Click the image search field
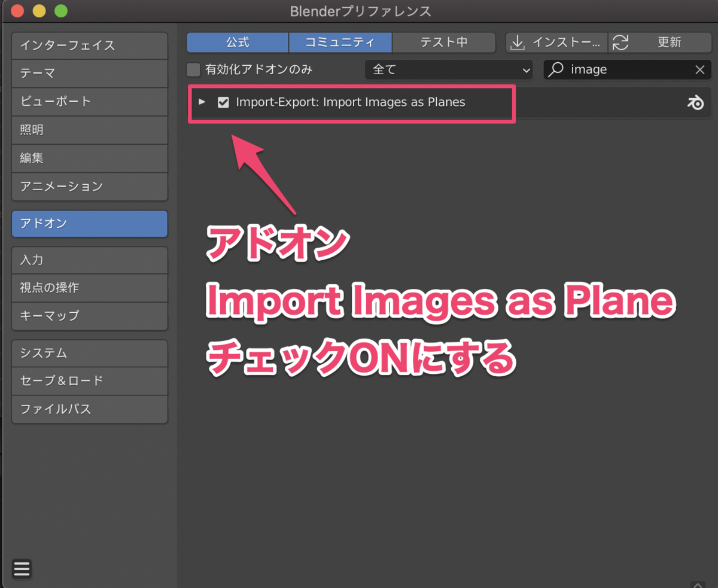This screenshot has width=718, height=588. click(628, 69)
